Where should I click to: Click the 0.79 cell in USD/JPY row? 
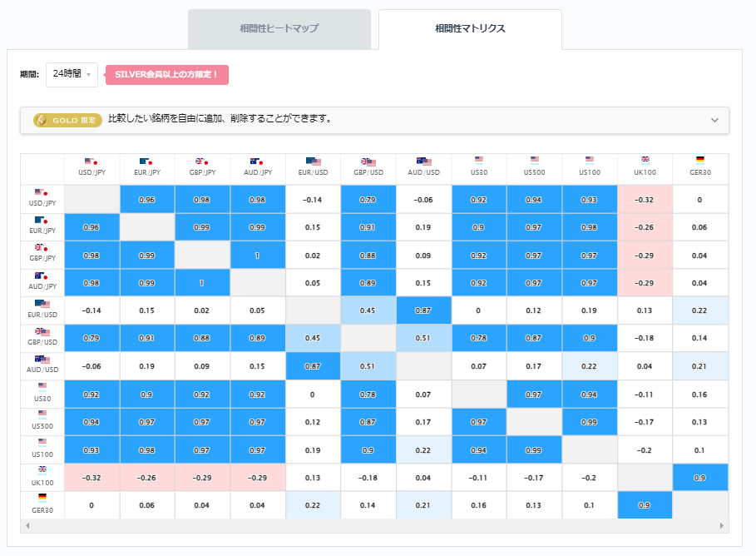click(368, 199)
